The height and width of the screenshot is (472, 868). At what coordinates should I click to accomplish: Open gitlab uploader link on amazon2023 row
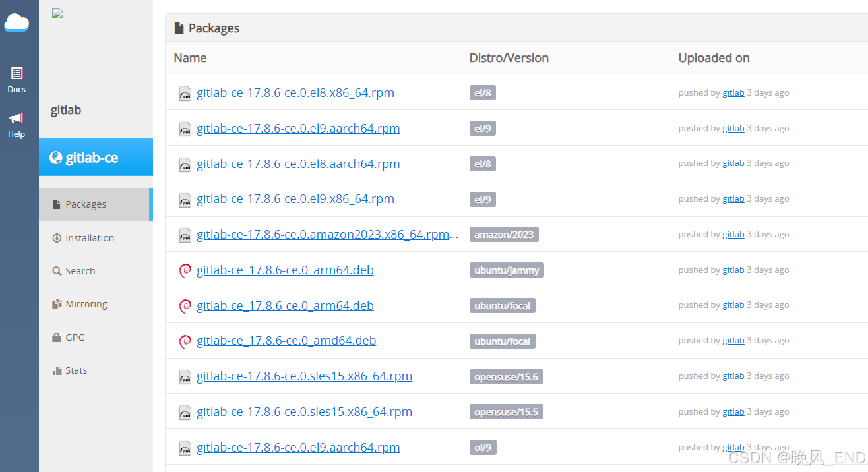733,235
